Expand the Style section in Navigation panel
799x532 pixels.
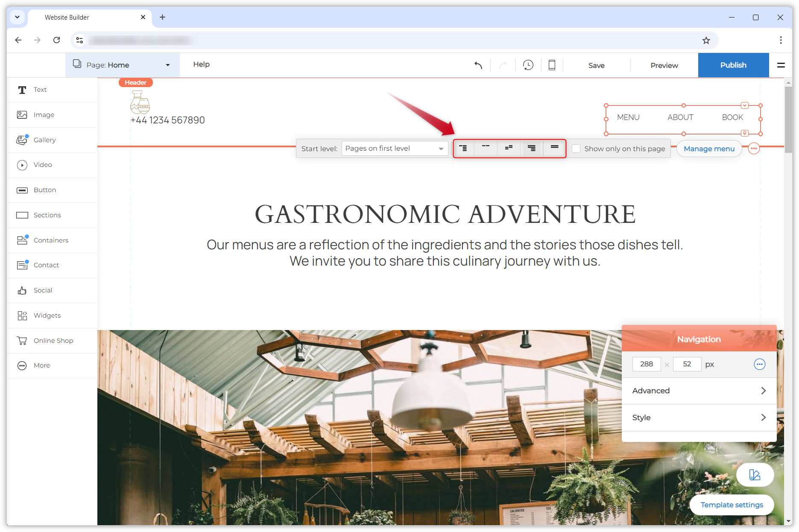click(x=699, y=417)
